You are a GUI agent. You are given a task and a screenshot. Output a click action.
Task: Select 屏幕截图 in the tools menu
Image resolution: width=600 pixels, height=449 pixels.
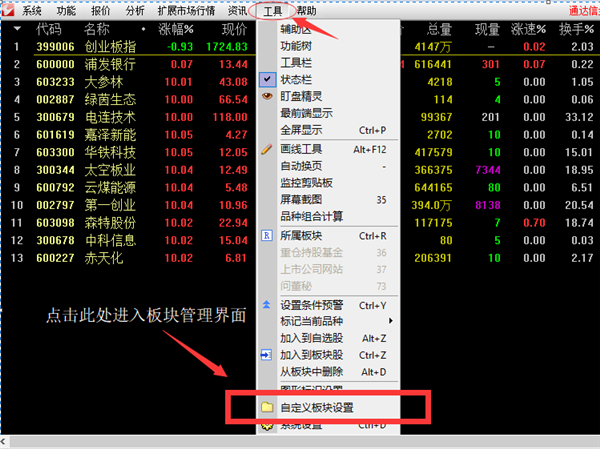(302, 200)
